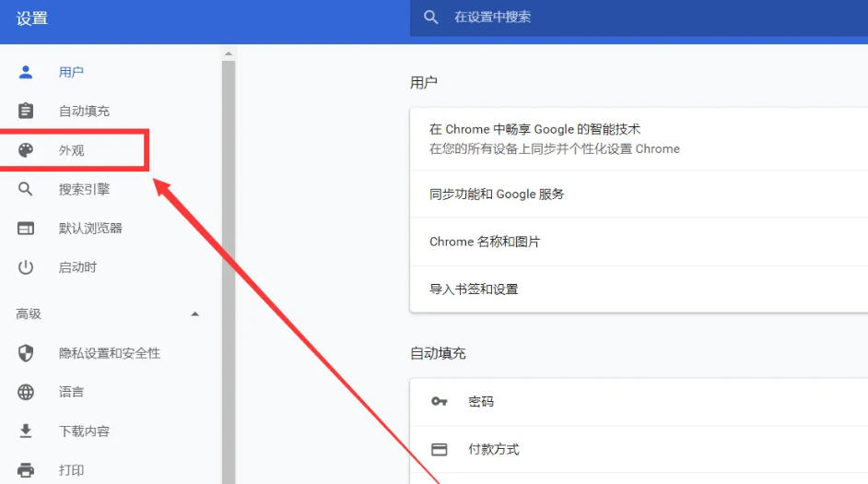This screenshot has width=868, height=484.
Task: Open the 密码 settings row
Action: coord(639,401)
